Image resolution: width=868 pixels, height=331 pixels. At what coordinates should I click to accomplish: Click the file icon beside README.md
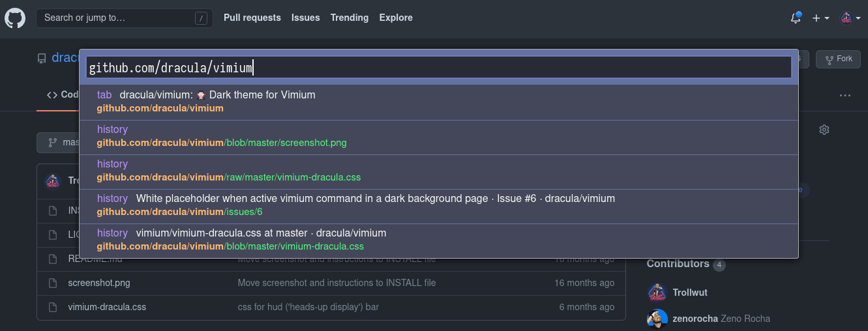(53, 259)
